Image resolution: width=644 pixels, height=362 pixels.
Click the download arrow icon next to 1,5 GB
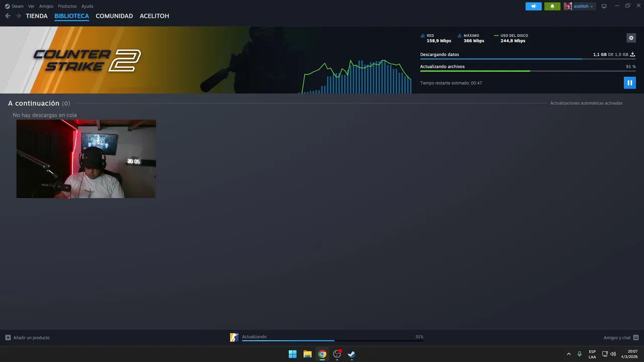point(633,54)
